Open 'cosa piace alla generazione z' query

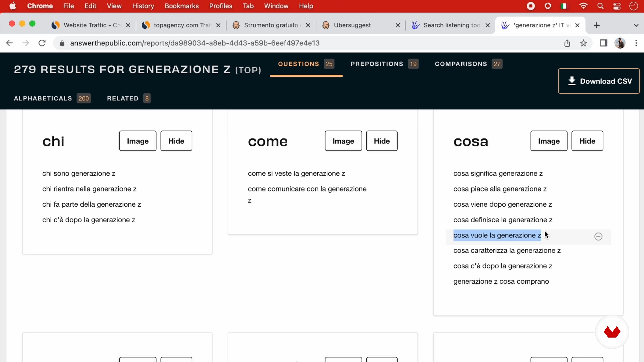pos(500,189)
